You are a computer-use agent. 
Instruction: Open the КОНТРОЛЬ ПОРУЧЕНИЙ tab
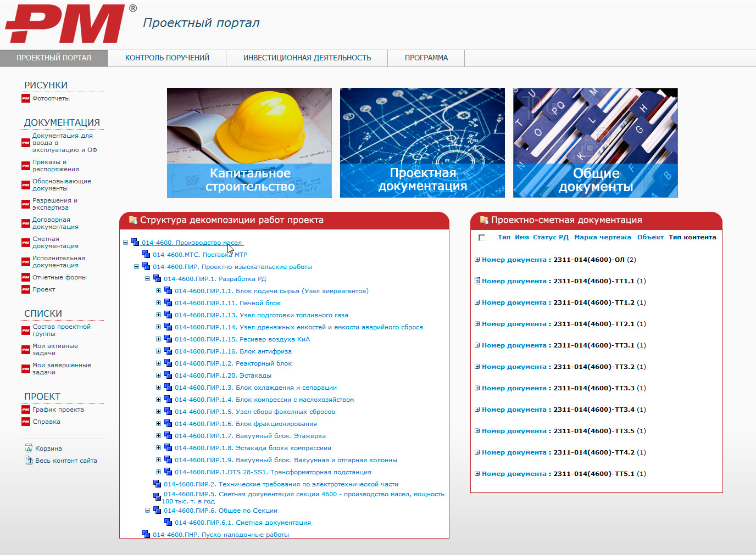tap(167, 58)
